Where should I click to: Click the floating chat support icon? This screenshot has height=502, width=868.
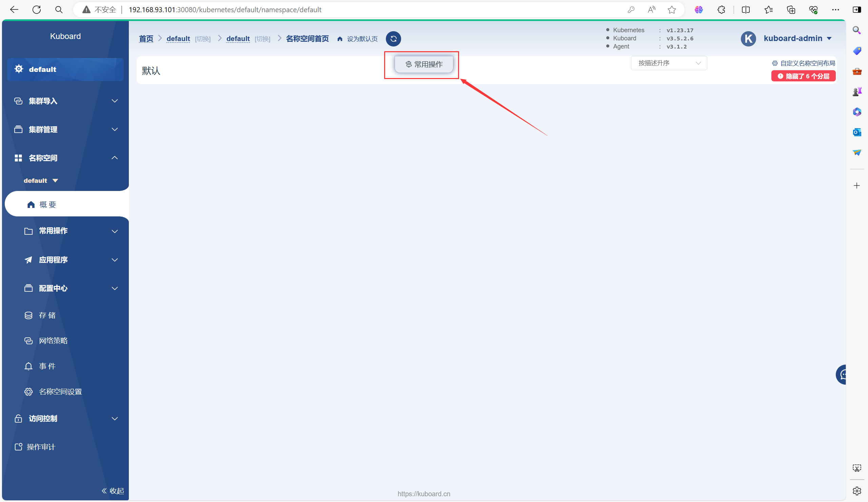842,374
